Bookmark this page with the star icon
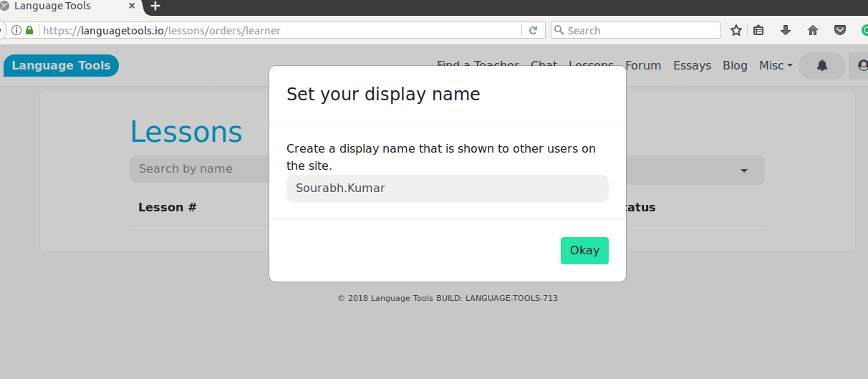The height and width of the screenshot is (379, 868). (736, 30)
